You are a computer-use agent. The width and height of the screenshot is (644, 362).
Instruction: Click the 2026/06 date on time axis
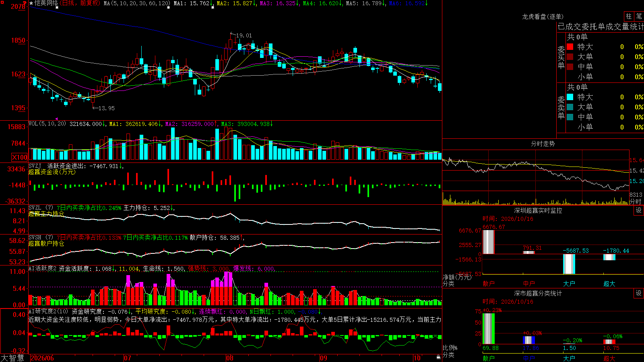click(x=42, y=358)
